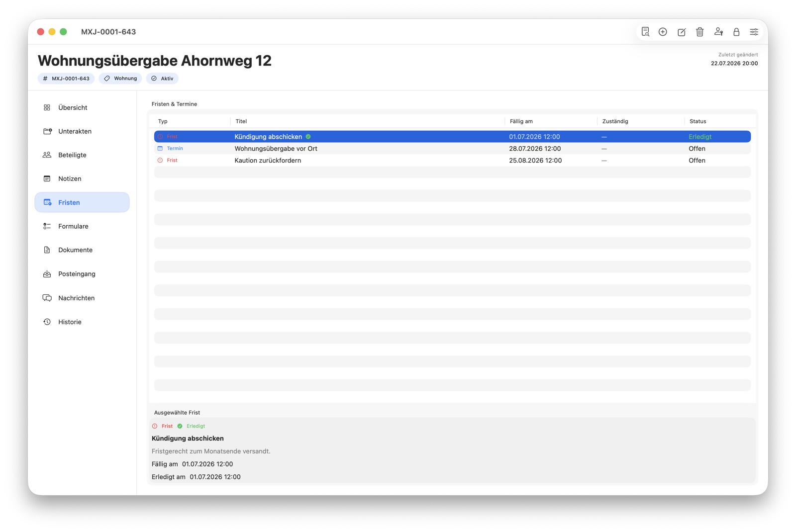Open Unterakten in the sidebar
The image size is (796, 532).
[82, 131]
